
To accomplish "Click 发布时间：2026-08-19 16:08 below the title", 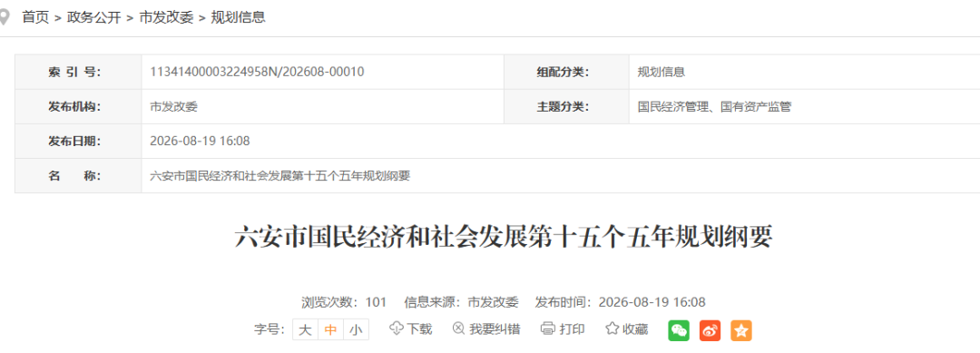I will [620, 302].
